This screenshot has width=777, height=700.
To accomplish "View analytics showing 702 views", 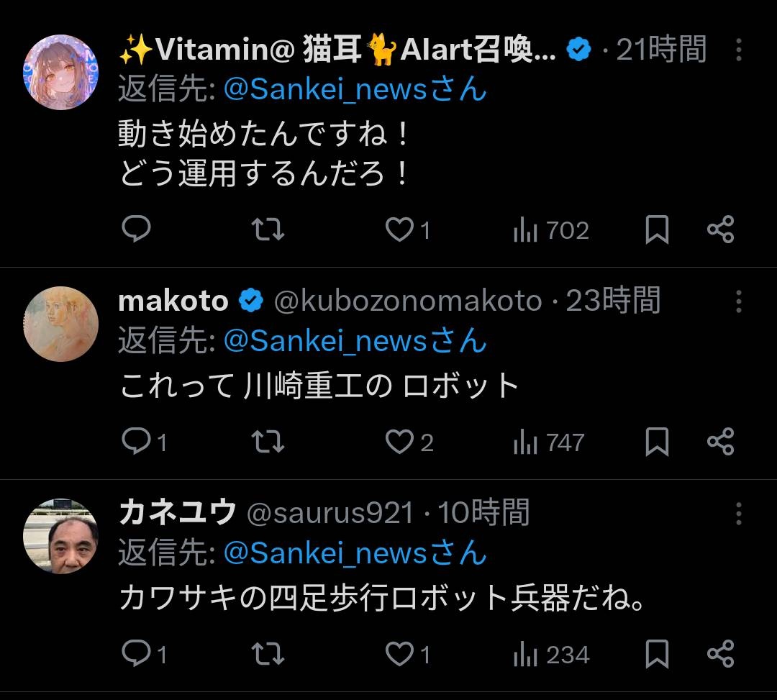I will [551, 230].
